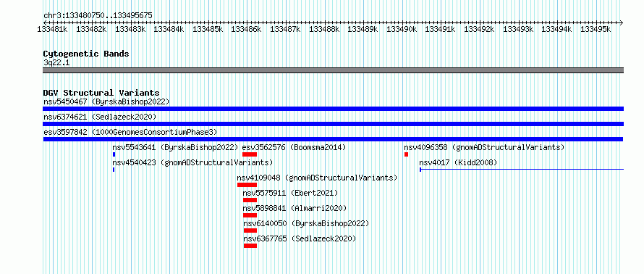Click the 133488k ruler tick label
This screenshot has height=274, width=644.
(324, 29)
